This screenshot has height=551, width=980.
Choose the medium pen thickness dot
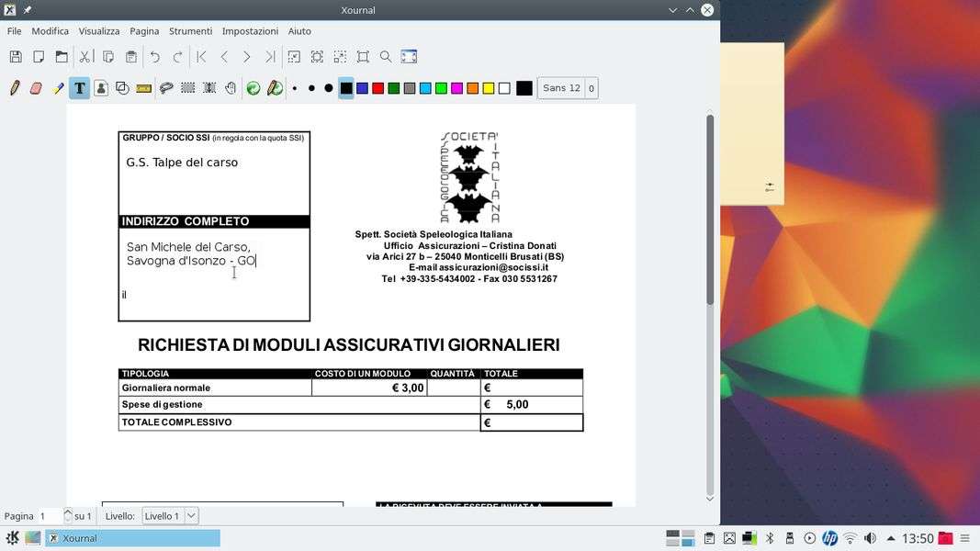[x=311, y=88]
